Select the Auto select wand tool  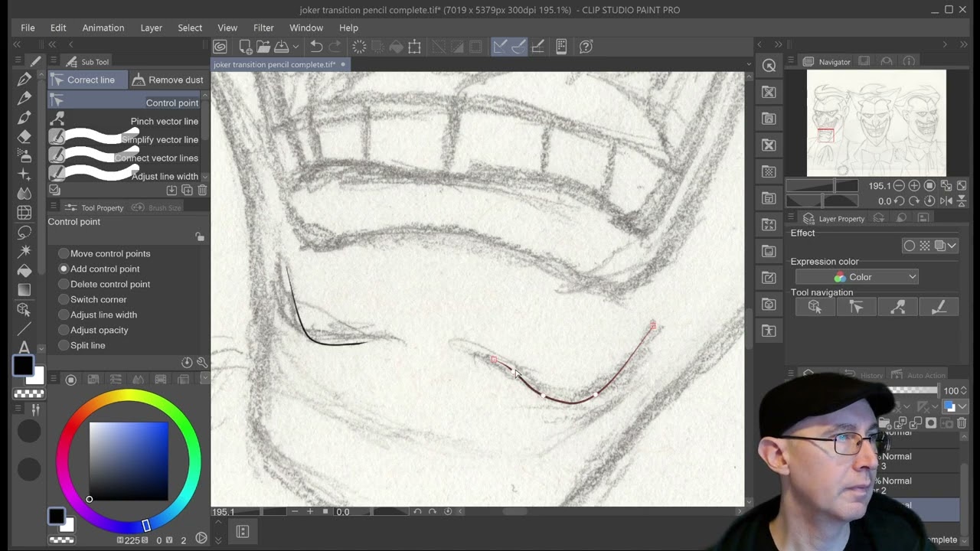(24, 251)
